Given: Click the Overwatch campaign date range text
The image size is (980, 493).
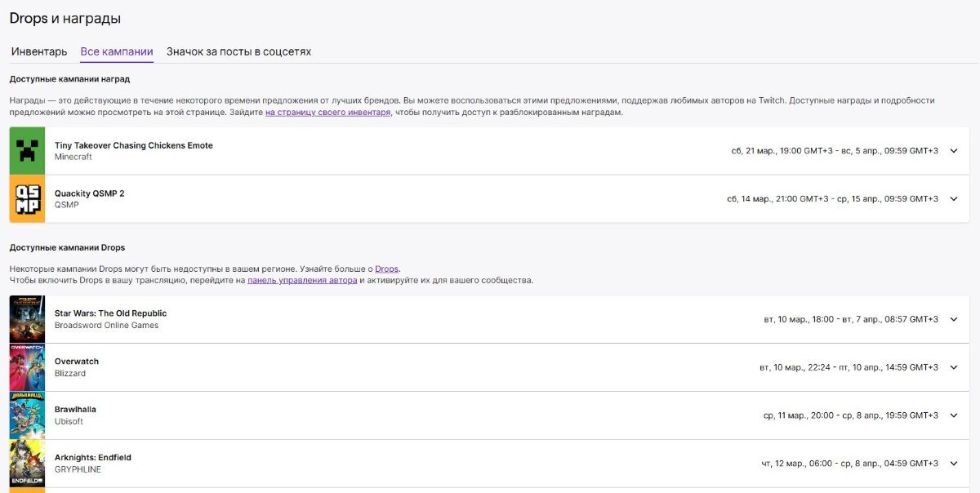Looking at the screenshot, I should (849, 367).
